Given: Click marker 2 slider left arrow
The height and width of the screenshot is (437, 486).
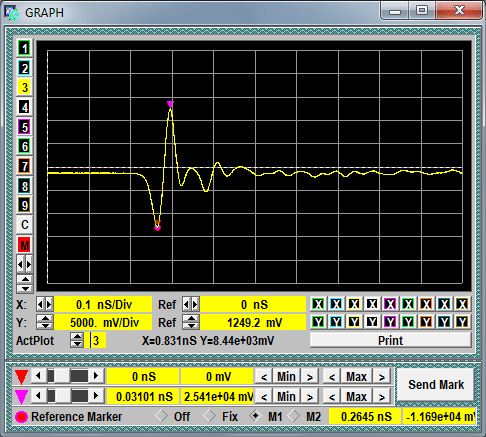Looking at the screenshot, I should (x=38, y=396).
